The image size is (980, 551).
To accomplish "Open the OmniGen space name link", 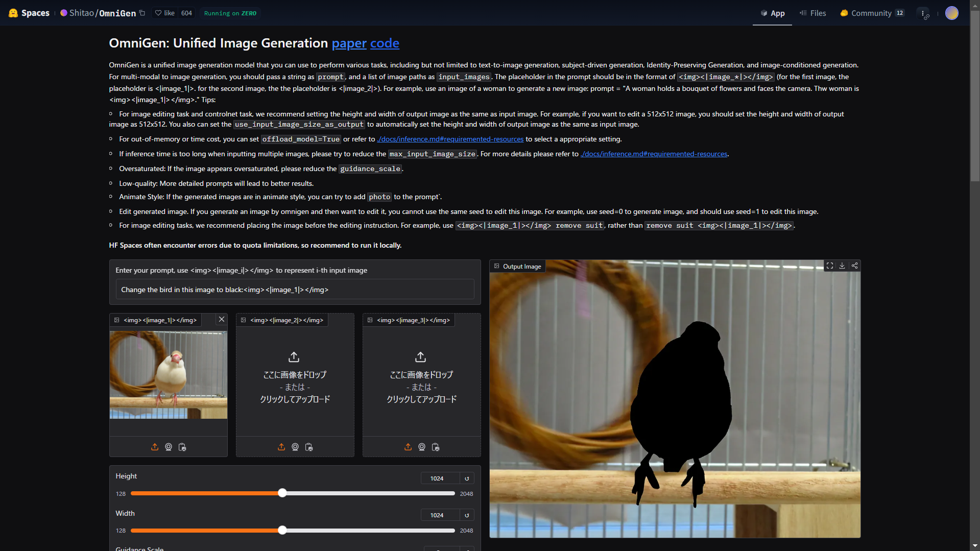I will [x=117, y=13].
